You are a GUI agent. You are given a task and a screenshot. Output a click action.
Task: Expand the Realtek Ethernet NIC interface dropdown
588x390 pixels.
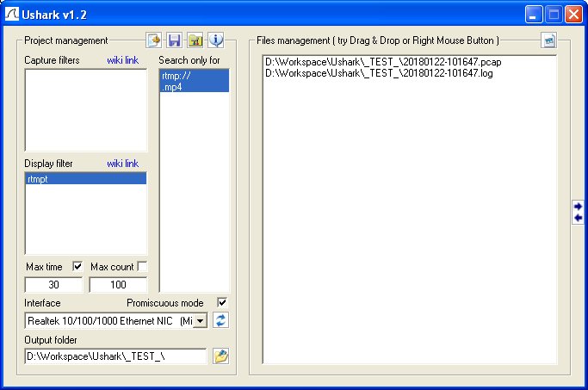click(200, 321)
